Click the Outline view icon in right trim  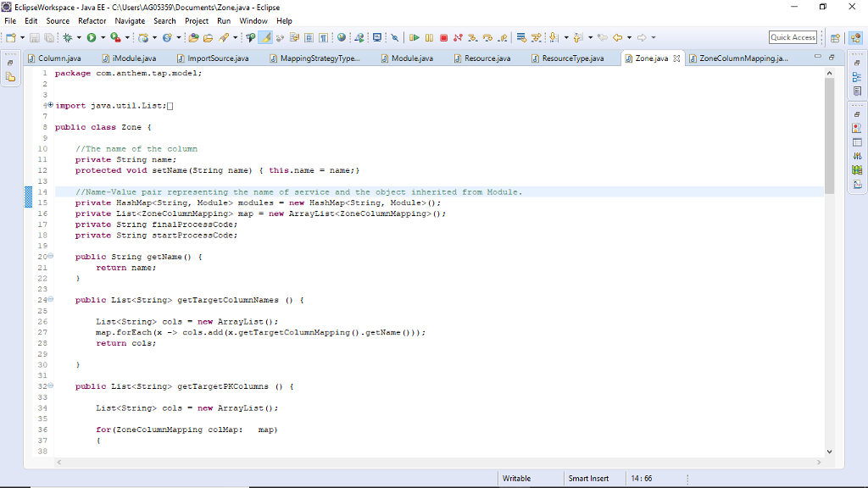(x=857, y=77)
